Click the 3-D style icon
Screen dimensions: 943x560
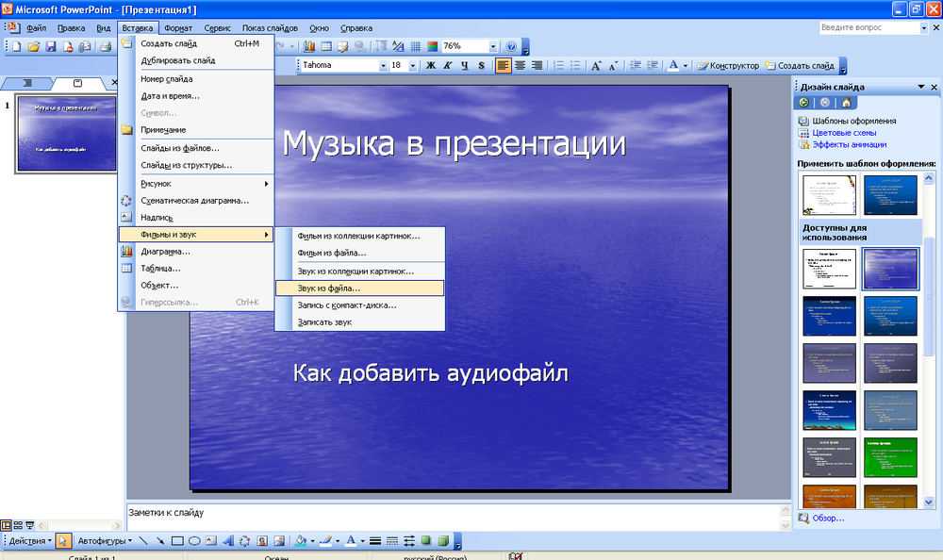tap(443, 541)
